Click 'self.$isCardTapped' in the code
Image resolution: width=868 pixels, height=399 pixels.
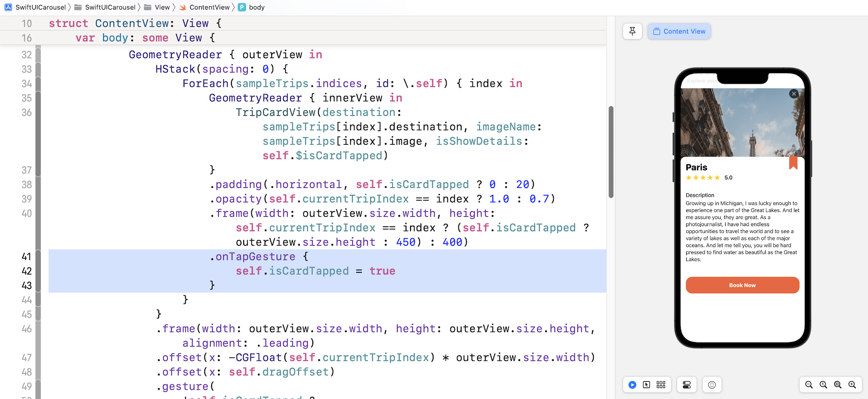click(x=322, y=156)
